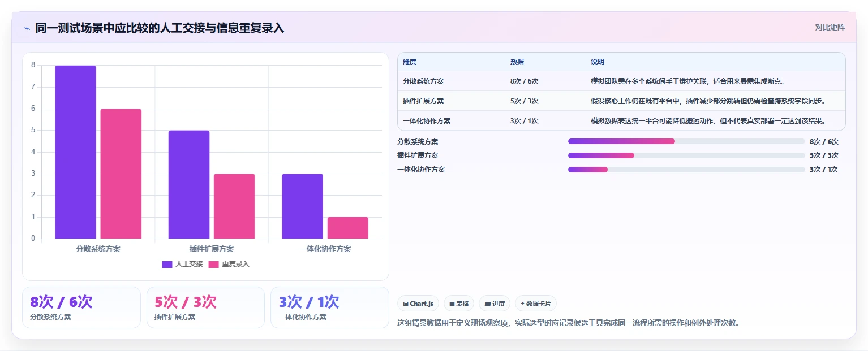The height and width of the screenshot is (351, 868).
Task: Open the Chart.js chip
Action: tap(418, 304)
